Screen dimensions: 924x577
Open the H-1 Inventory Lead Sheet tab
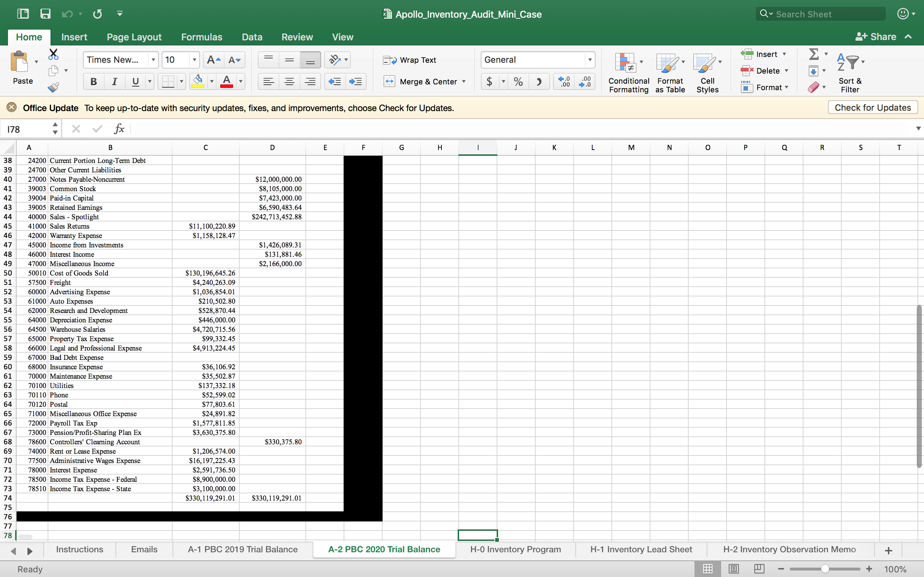pos(641,549)
